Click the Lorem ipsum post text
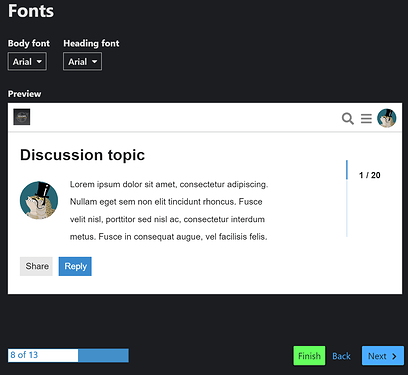 pyautogui.click(x=169, y=211)
